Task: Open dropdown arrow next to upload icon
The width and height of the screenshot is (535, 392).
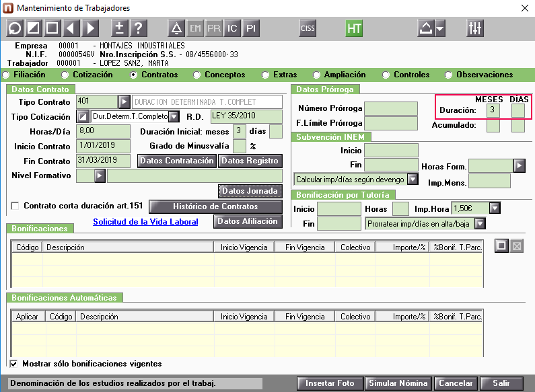Action: 440,28
